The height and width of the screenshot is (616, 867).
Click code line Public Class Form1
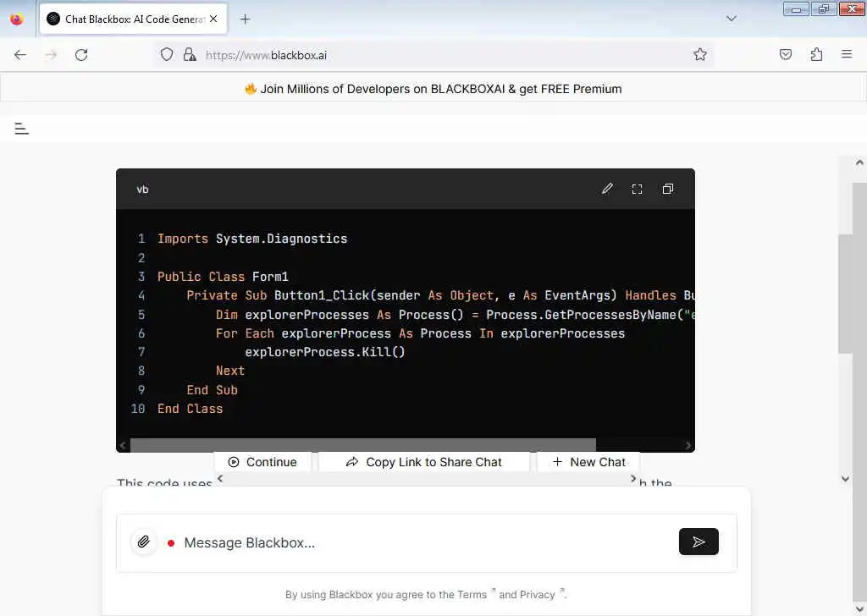point(223,276)
